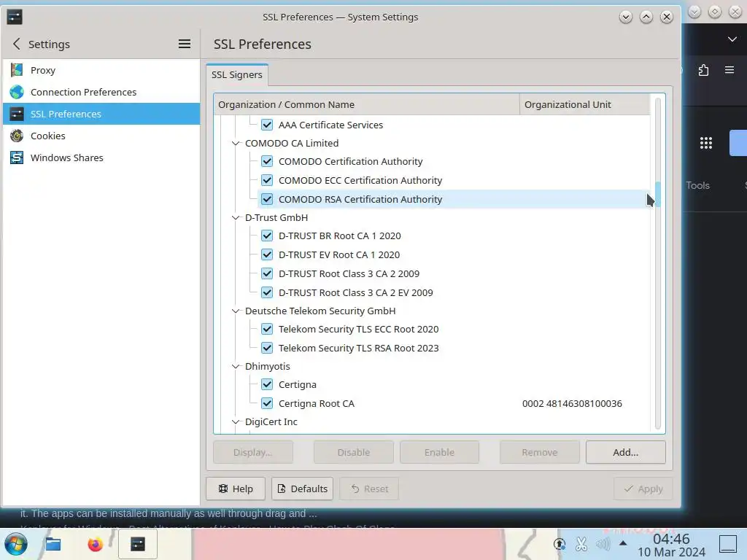Click the Windows Shares icon
This screenshot has width=747, height=560.
[x=17, y=157]
